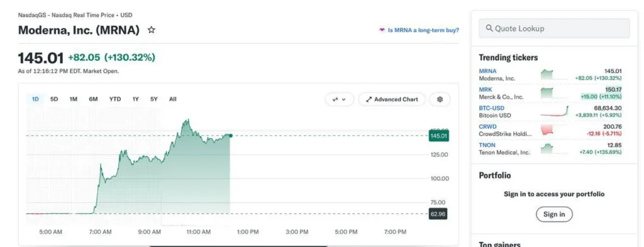Click the Quote Lookup search field
The width and height of the screenshot is (644, 247).
tap(554, 28)
